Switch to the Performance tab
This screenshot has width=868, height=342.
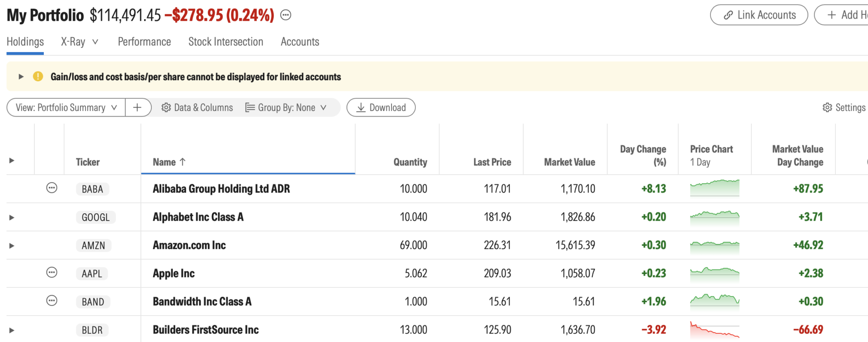(145, 42)
